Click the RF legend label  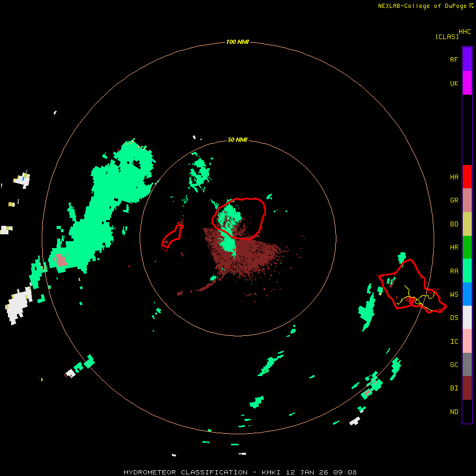point(454,59)
